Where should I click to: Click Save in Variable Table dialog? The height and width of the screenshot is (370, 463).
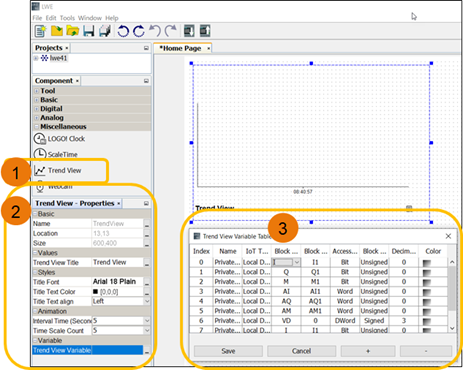pyautogui.click(x=228, y=351)
